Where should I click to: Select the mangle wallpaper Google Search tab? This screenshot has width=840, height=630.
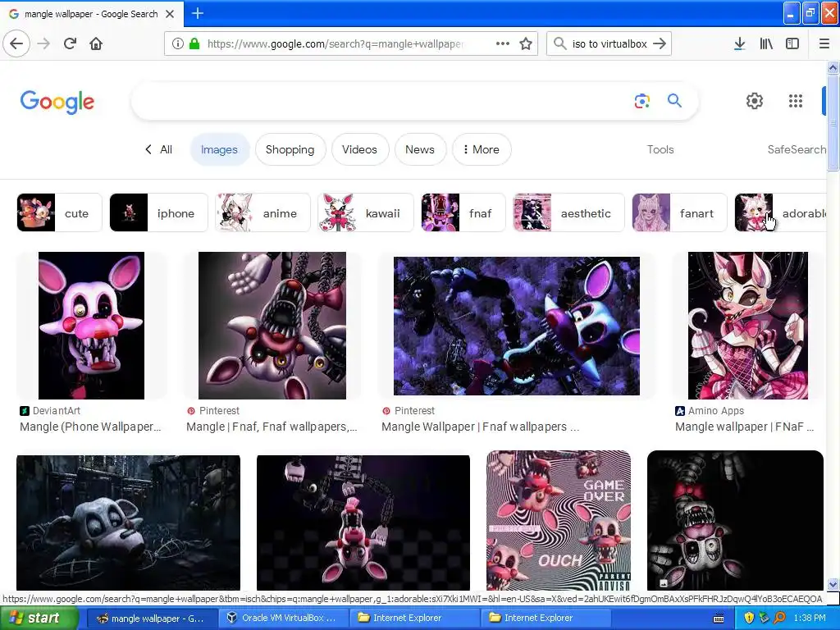[91, 14]
